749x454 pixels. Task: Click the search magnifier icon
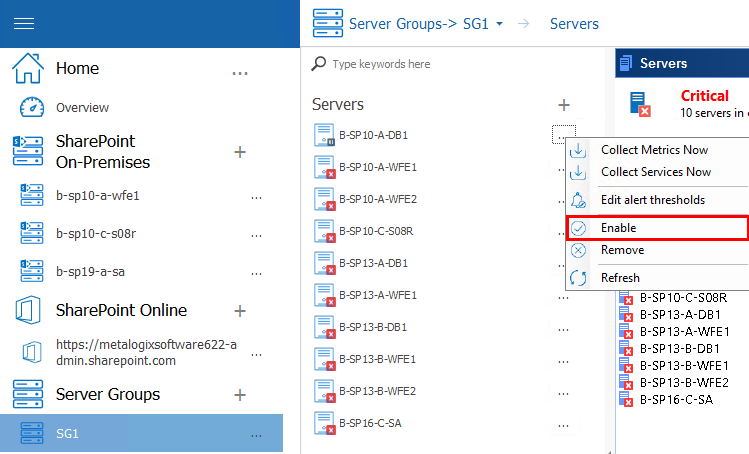[319, 64]
